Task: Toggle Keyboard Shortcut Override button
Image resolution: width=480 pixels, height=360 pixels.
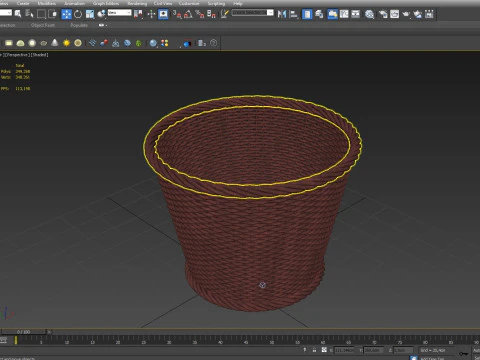Action: point(163,14)
